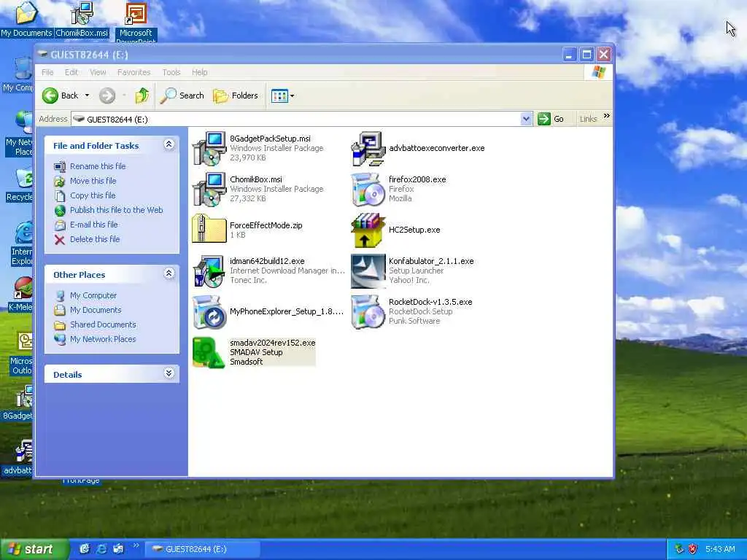Open the Back history dropdown arrow
Screen dimensions: 747x560
(x=88, y=96)
